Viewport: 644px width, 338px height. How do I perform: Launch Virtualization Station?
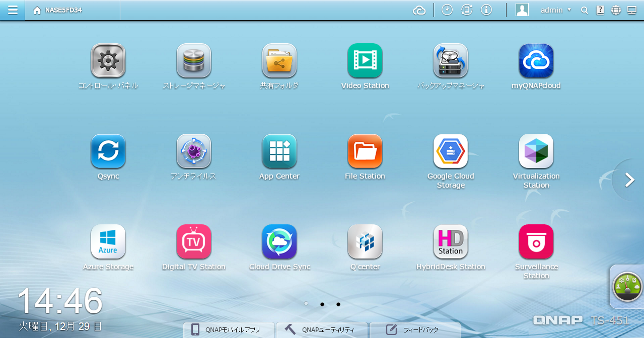click(x=536, y=151)
